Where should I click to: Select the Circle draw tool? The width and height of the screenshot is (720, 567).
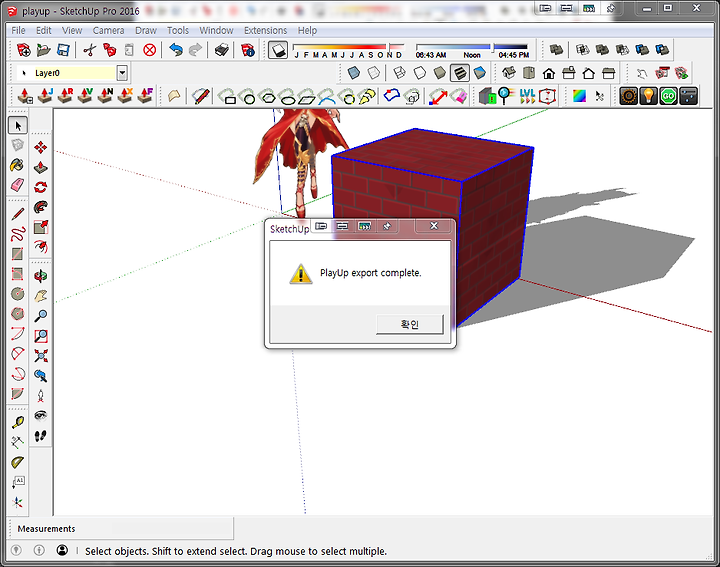pos(17,294)
